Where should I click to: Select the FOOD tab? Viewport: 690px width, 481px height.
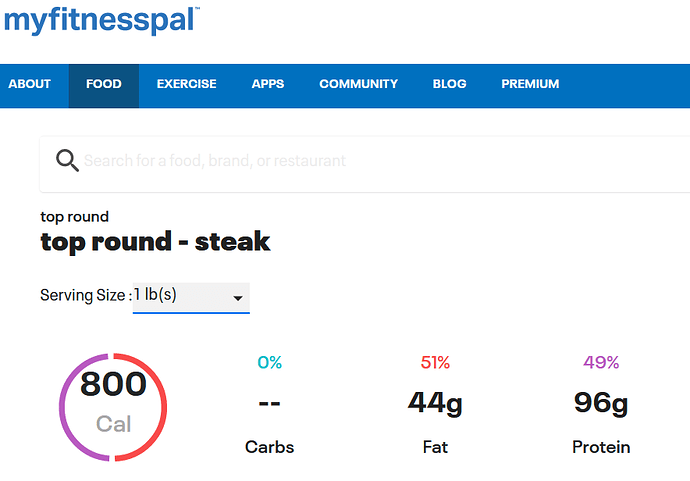click(104, 86)
